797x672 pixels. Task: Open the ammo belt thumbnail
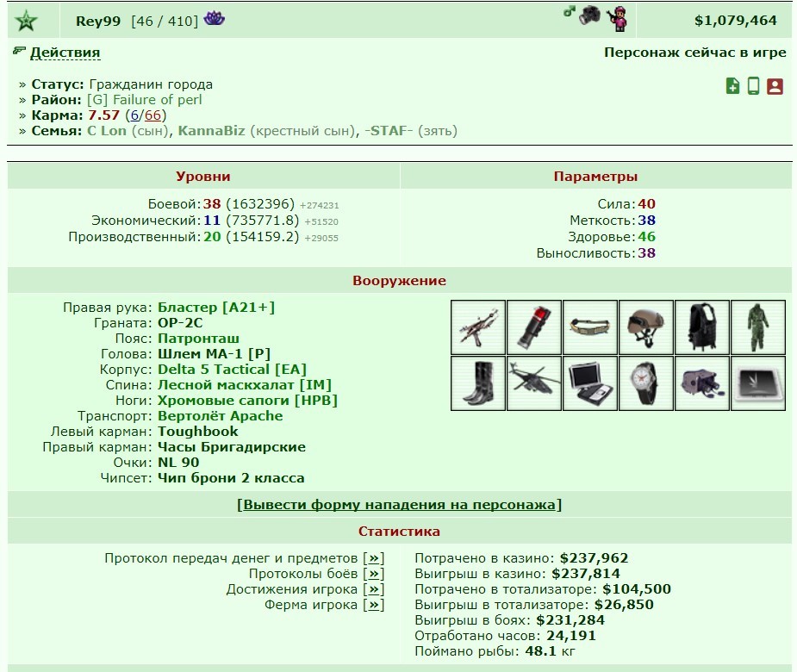coord(589,327)
